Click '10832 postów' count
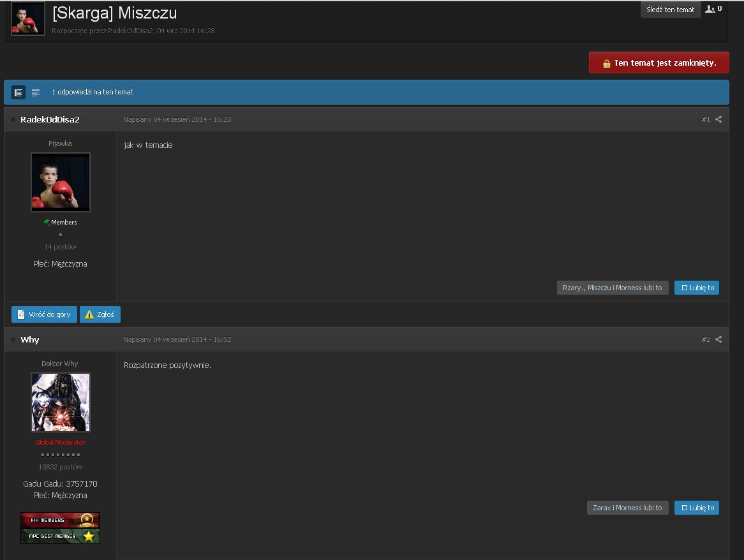744x560 pixels. pos(60,467)
